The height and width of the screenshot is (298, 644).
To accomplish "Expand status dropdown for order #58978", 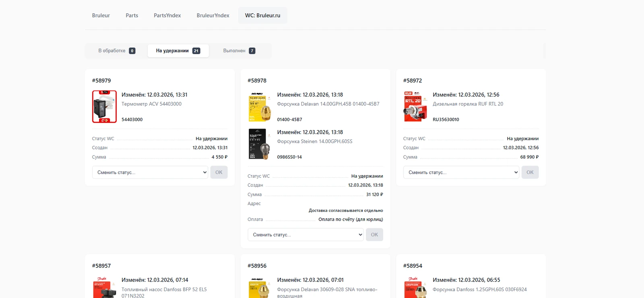I will (305, 235).
